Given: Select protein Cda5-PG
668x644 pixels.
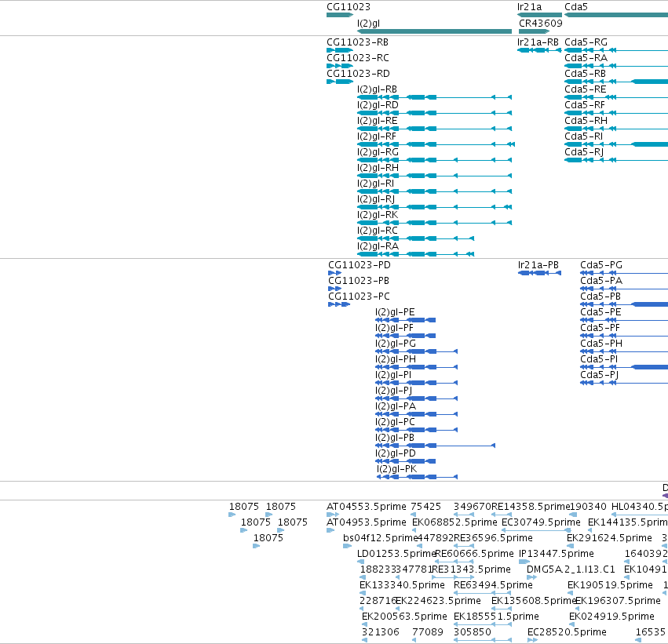Looking at the screenshot, I should [x=624, y=273].
